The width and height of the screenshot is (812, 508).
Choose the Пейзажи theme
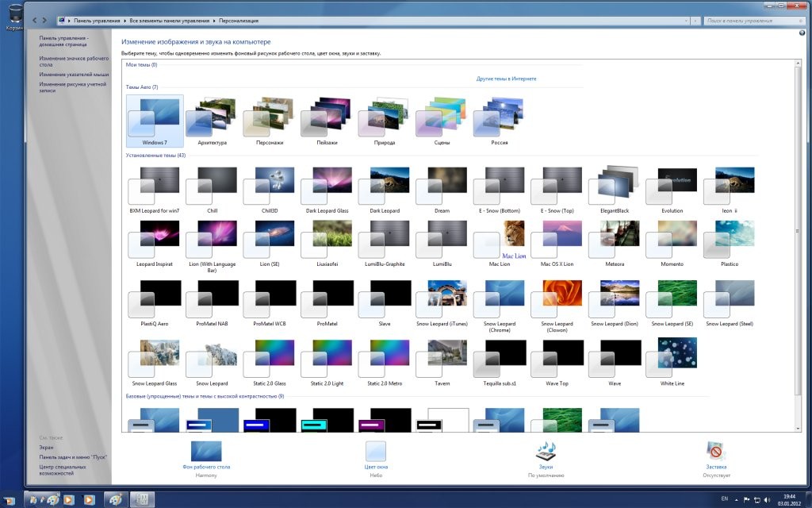pos(327,121)
